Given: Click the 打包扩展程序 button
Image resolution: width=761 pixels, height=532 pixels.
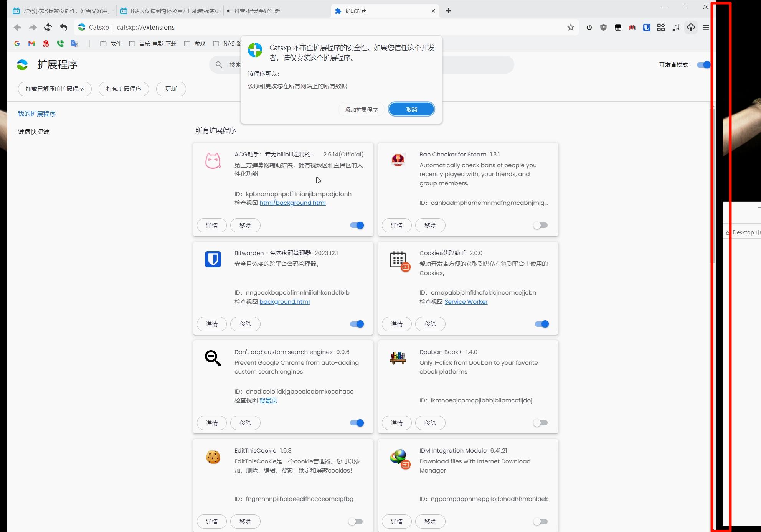Looking at the screenshot, I should coord(124,89).
